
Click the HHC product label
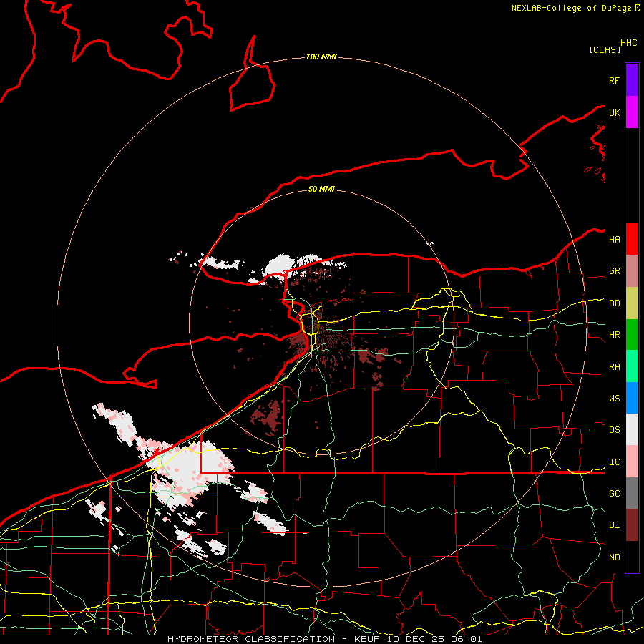coord(628,43)
